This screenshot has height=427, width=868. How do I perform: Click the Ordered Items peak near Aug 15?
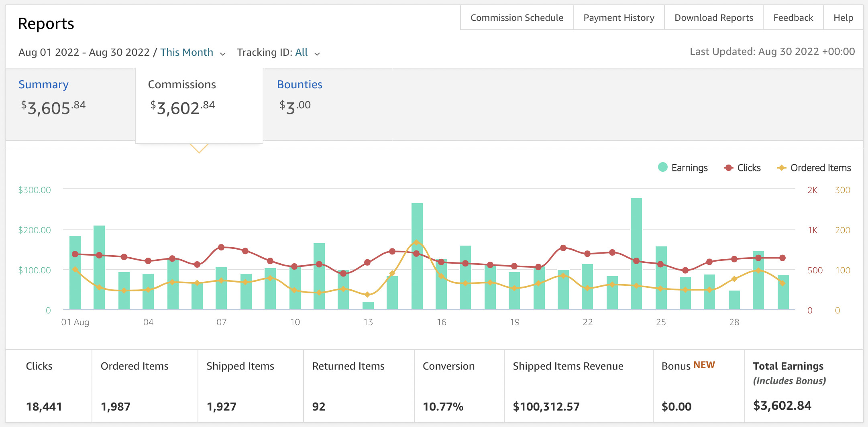pyautogui.click(x=416, y=242)
